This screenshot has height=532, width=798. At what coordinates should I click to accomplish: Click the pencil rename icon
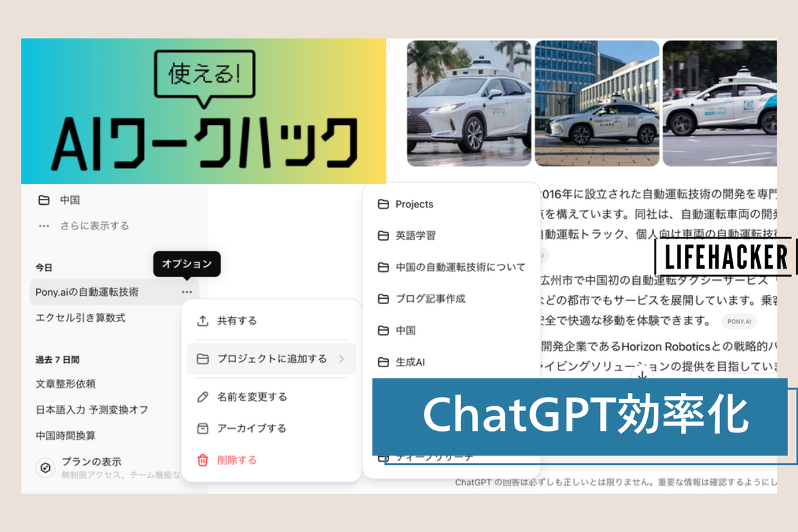pos(203,397)
